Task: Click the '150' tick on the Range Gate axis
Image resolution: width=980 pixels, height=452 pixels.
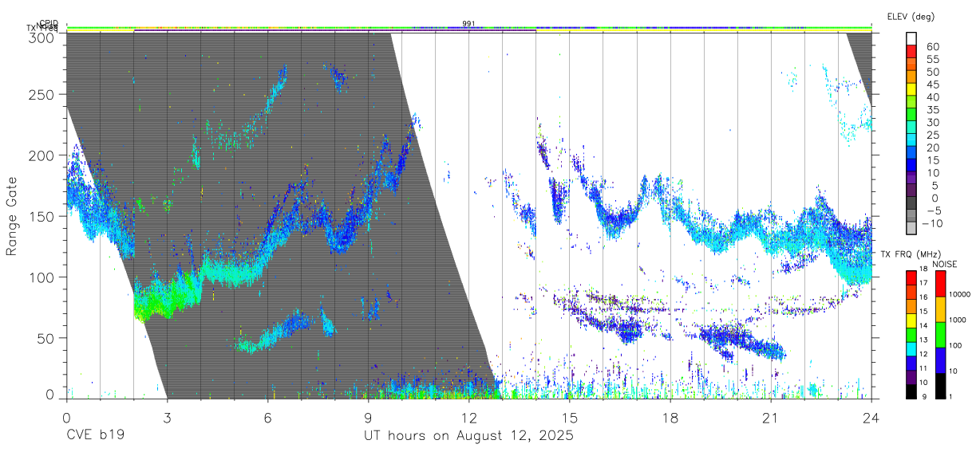Action: 42,216
